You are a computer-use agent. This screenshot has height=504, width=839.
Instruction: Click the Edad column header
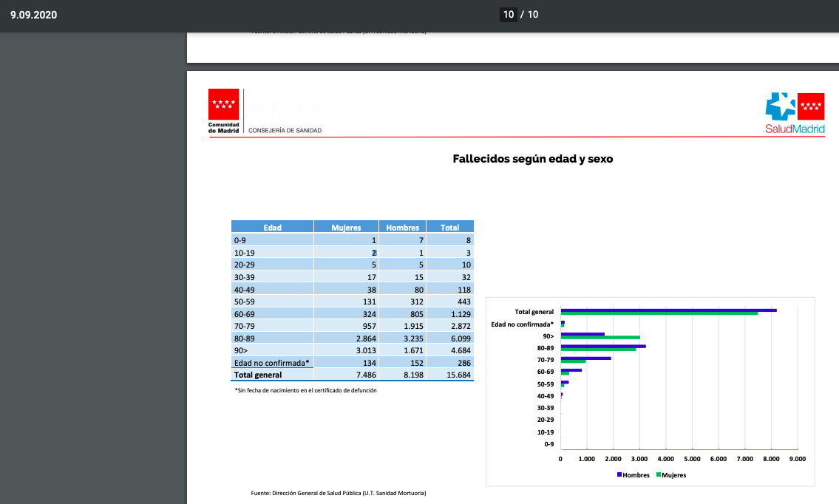pyautogui.click(x=272, y=228)
